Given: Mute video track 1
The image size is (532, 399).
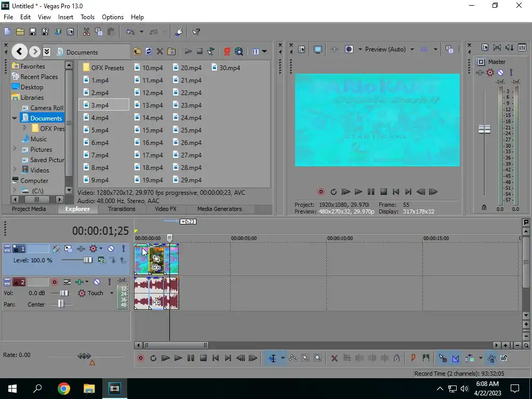Looking at the screenshot, I should (111, 249).
